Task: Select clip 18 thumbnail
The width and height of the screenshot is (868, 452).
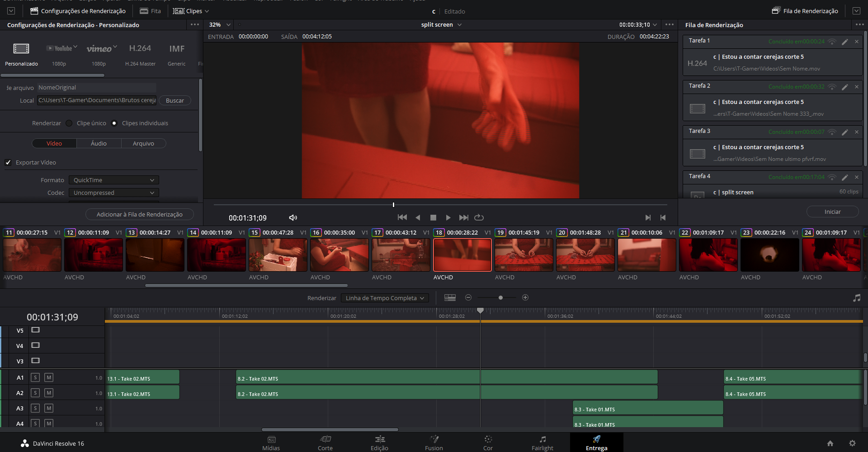Action: 462,255
